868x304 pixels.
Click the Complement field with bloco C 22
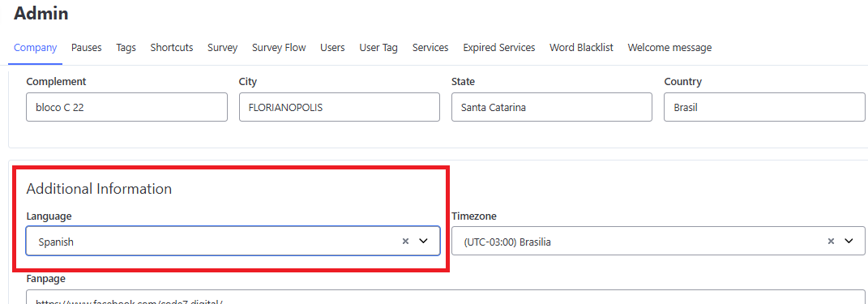click(x=126, y=107)
